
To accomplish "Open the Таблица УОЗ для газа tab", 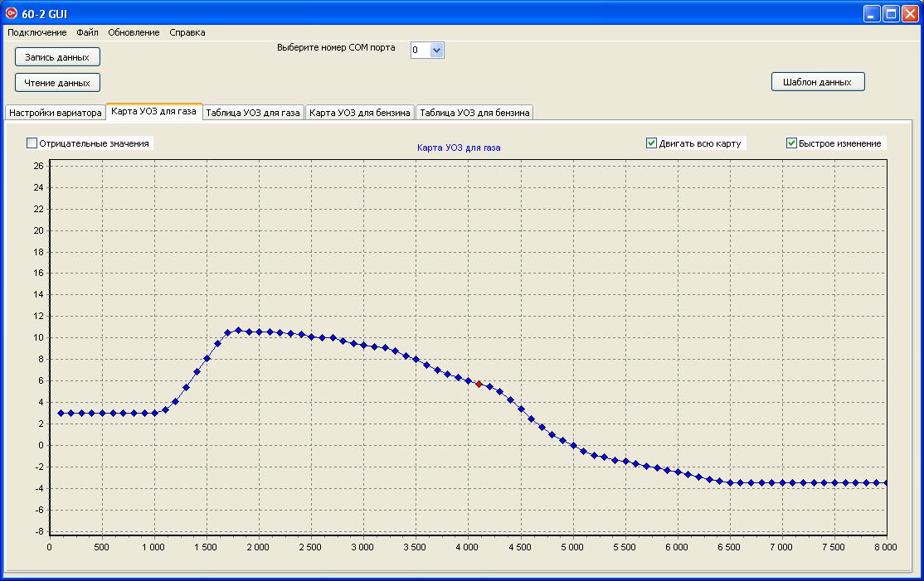I will [252, 113].
